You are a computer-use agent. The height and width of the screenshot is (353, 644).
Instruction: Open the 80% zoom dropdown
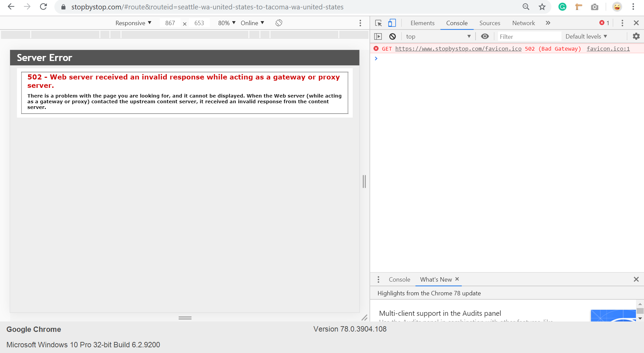pos(227,23)
